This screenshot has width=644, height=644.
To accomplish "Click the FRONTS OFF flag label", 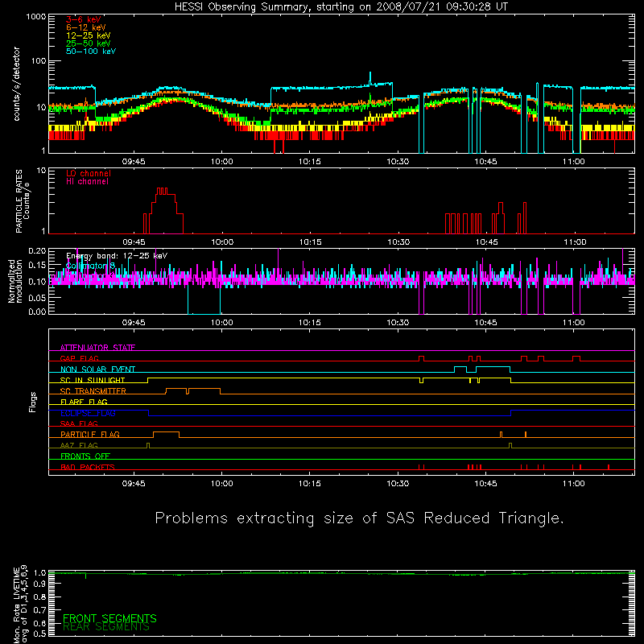I will click(x=85, y=456).
